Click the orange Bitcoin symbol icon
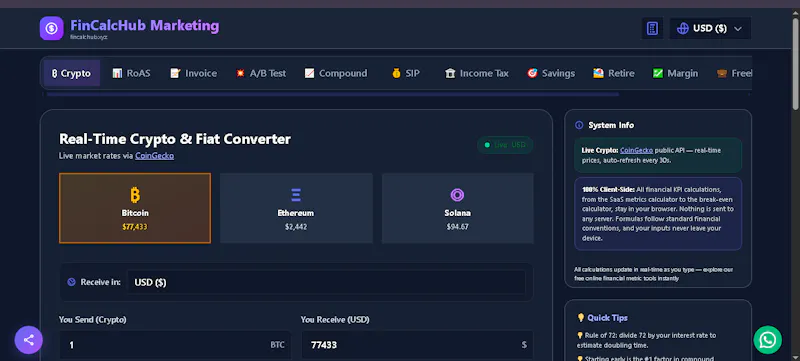The image size is (800, 361). pos(135,195)
